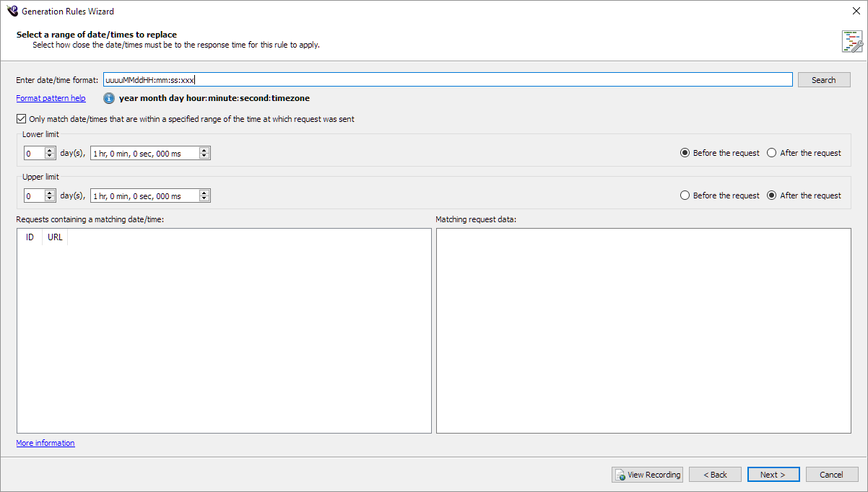Image resolution: width=868 pixels, height=492 pixels.
Task: Click Lower limit time spinner arrows
Action: pos(204,153)
